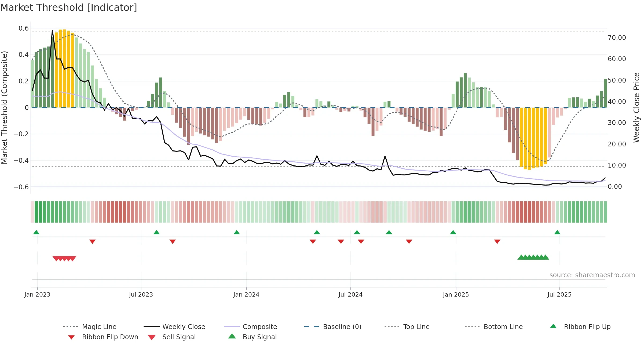Click the Jan 2024 x-axis label
Viewport: 644px width, 362px height.
[246, 294]
